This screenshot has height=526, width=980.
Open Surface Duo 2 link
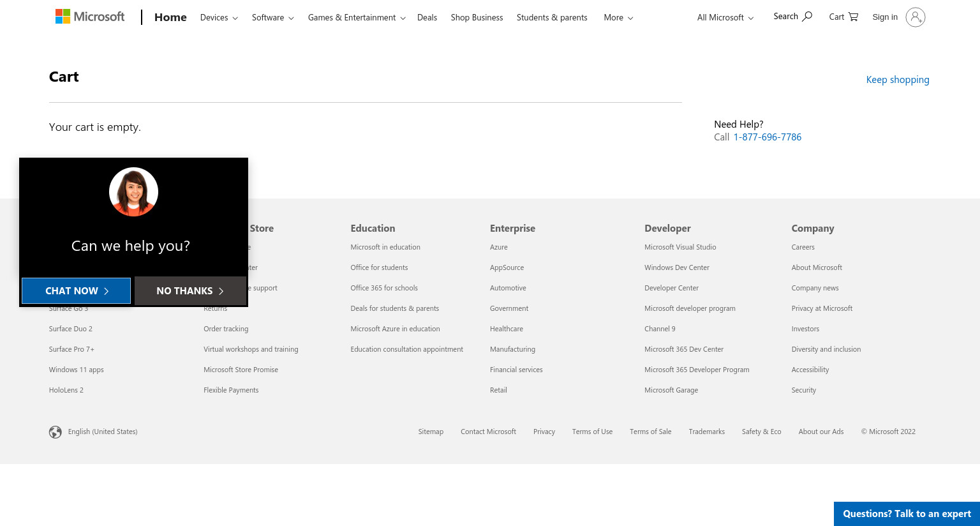(x=70, y=329)
